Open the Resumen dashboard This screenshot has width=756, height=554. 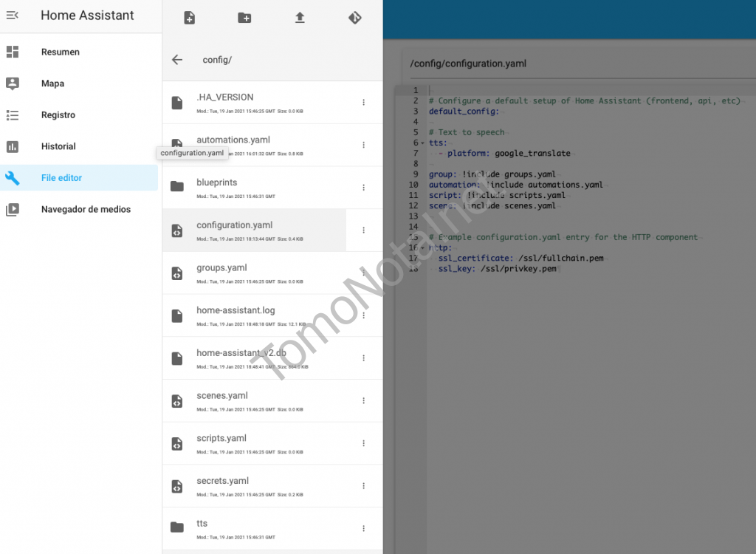coord(61,52)
